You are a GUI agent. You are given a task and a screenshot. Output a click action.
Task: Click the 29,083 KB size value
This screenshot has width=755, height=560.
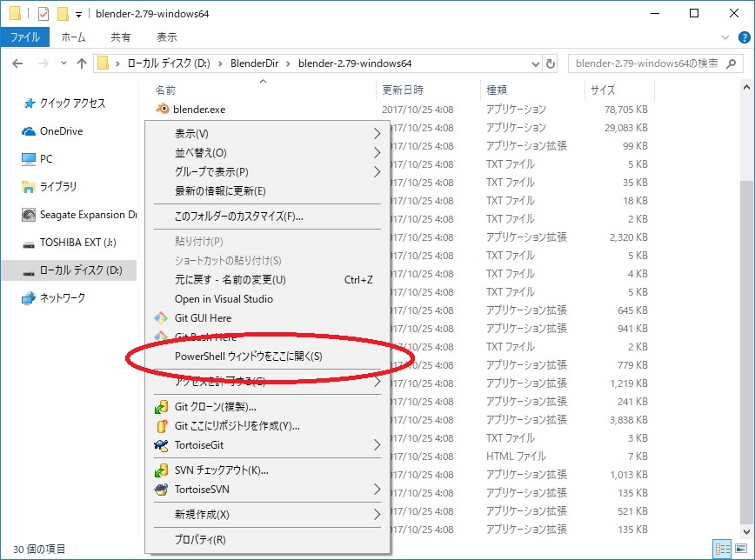pos(626,128)
